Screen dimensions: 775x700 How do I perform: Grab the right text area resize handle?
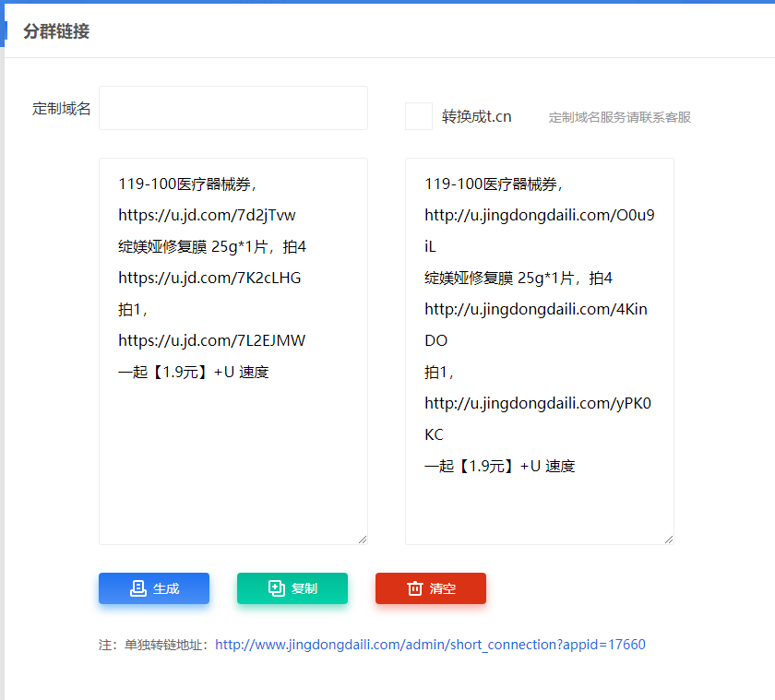pyautogui.click(x=669, y=540)
